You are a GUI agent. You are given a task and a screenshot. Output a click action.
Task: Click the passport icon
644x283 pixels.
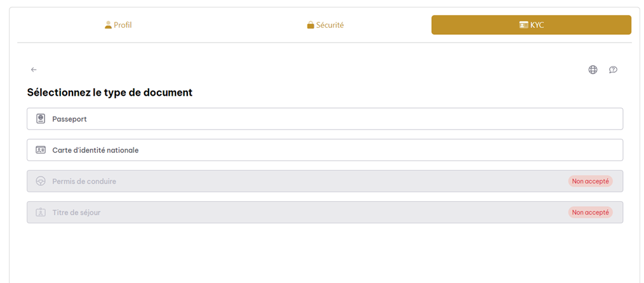[41, 119]
